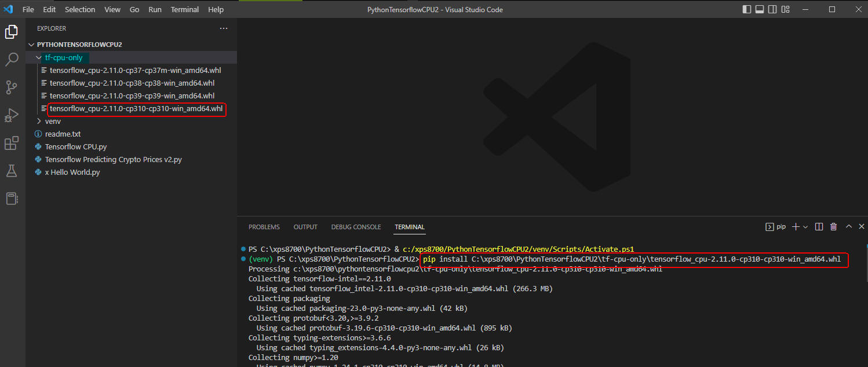This screenshot has height=367, width=868.
Task: Toggle the bottom panel layout button
Action: coord(760,9)
